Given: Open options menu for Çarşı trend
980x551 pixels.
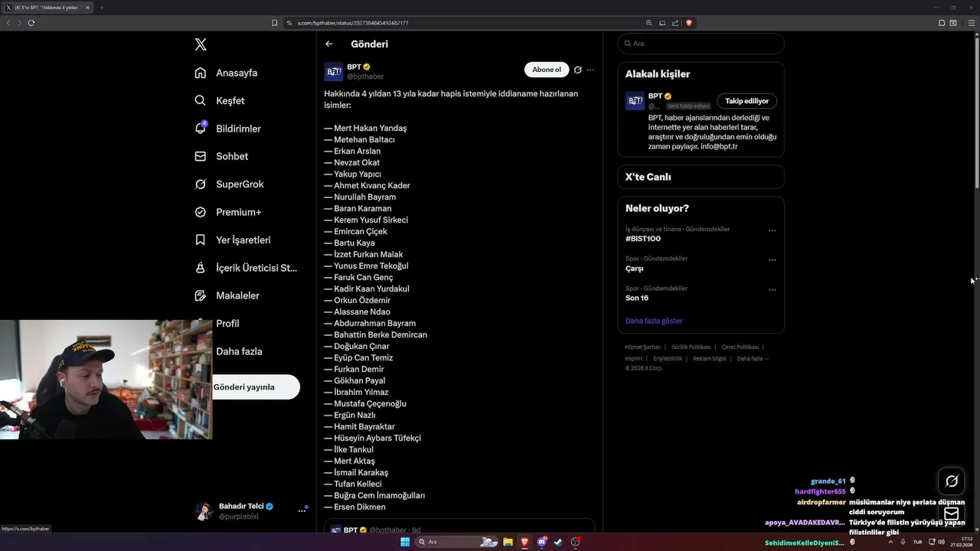Looking at the screenshot, I should pos(772,260).
